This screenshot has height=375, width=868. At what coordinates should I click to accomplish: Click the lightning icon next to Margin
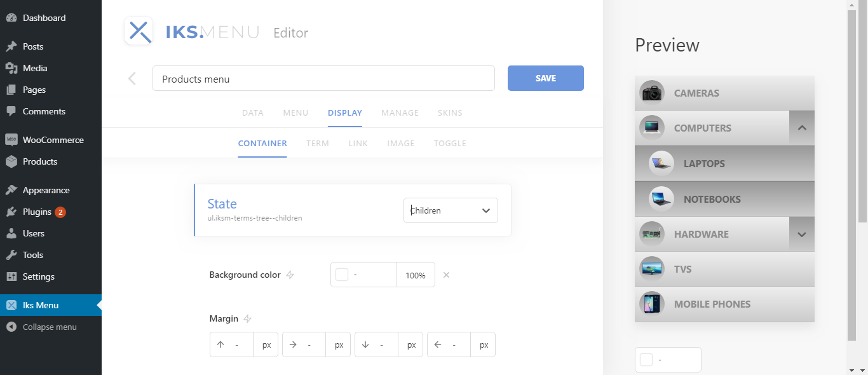(248, 318)
